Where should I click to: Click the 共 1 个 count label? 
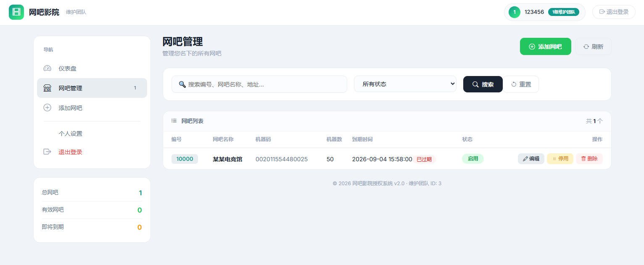(594, 121)
